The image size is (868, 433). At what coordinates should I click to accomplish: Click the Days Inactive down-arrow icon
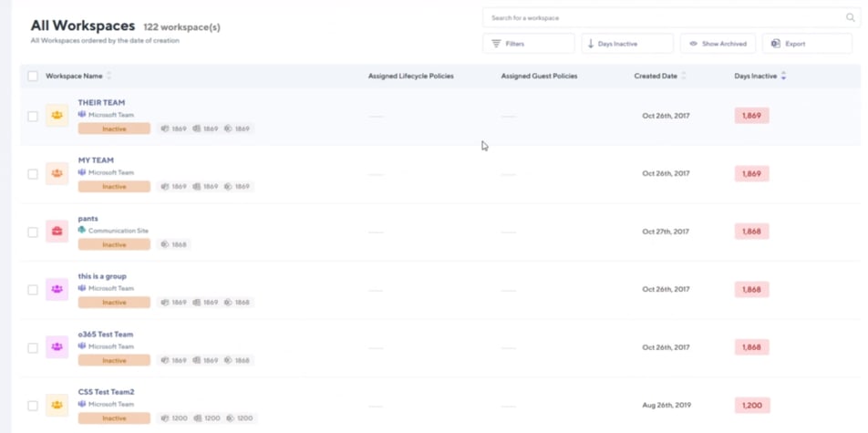point(591,44)
